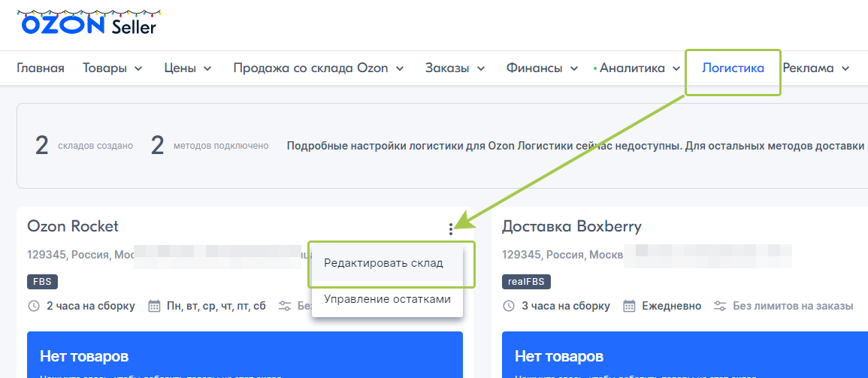Open Продажа со склада Ozon dropdown
Screen dimensions: 868x378
point(319,68)
